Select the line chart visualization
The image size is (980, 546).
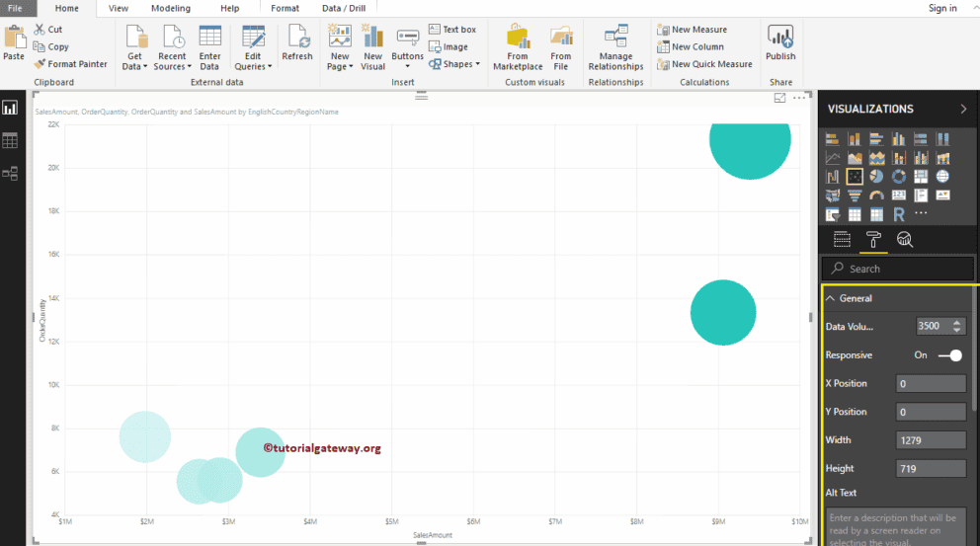(832, 158)
